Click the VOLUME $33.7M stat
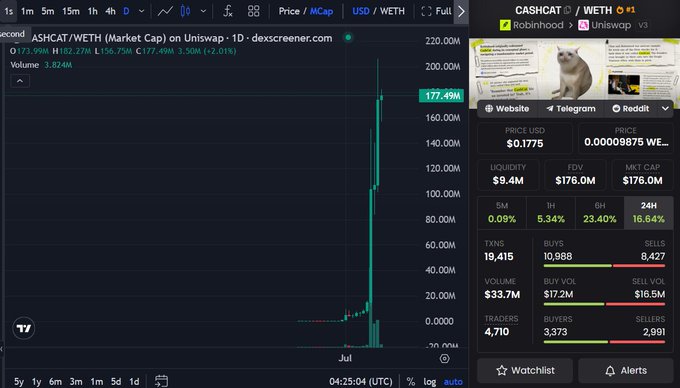 coord(502,289)
